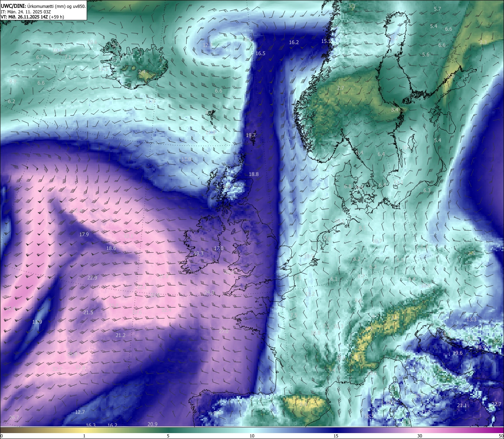Click the map value label 19.7
Viewport: 504px width, 439px height.
coord(251,135)
